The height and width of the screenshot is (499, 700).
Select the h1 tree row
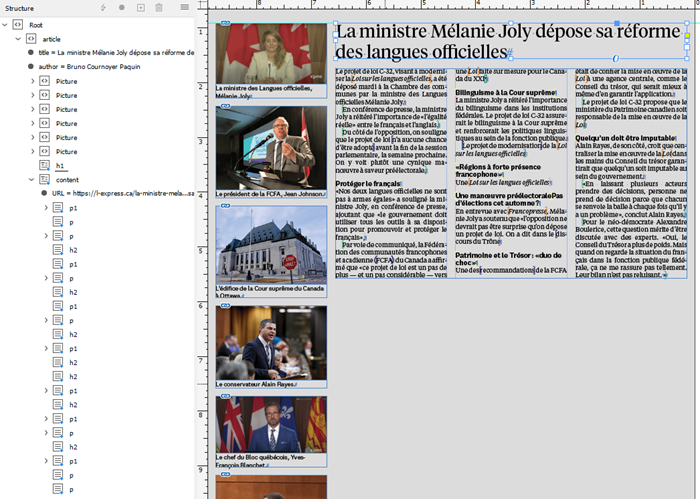click(x=97, y=166)
